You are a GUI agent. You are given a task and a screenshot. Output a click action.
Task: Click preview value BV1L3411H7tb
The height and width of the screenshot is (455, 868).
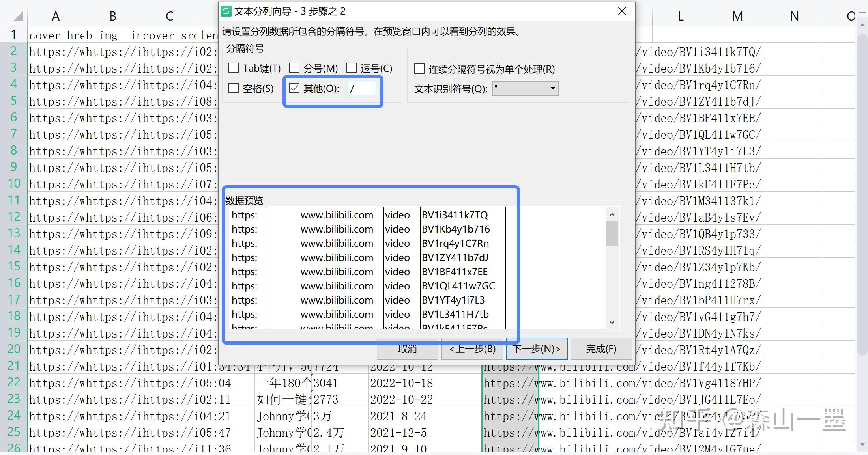pos(455,314)
